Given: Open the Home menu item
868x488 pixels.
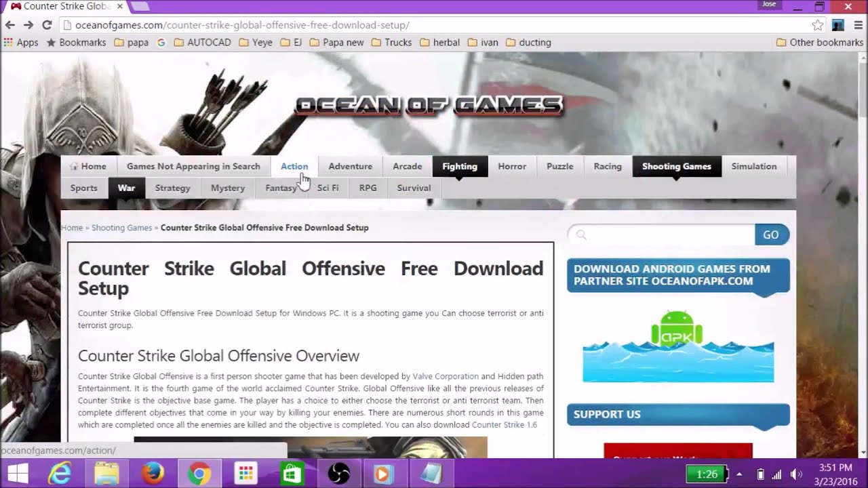Looking at the screenshot, I should [x=87, y=166].
